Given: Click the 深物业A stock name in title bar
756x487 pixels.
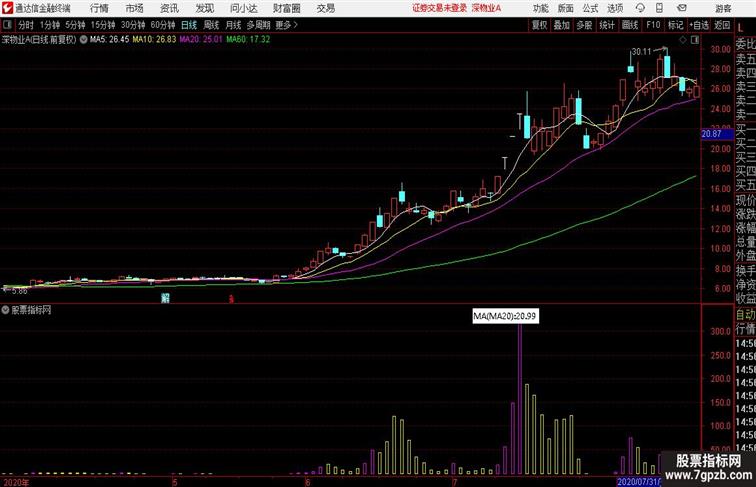Looking at the screenshot, I should click(x=486, y=8).
